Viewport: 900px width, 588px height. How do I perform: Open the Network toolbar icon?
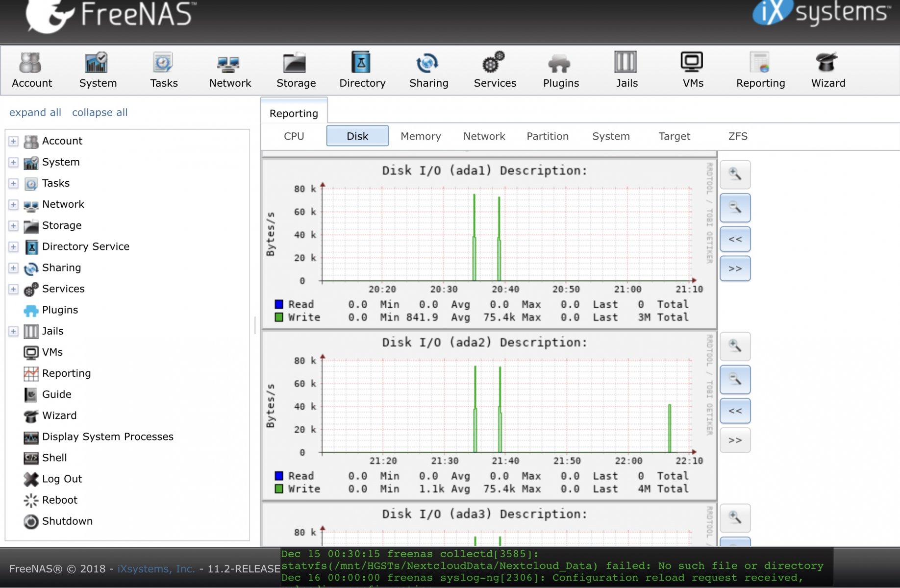click(230, 70)
